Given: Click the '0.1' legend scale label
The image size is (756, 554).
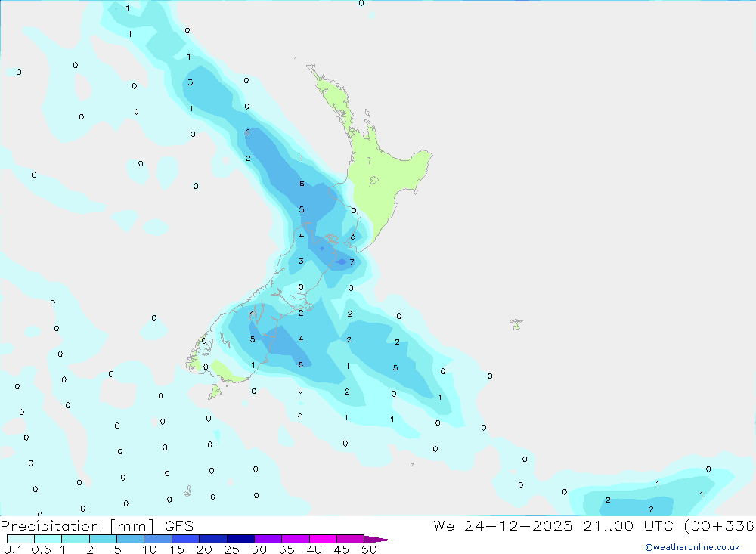Looking at the screenshot, I should 13,549.
